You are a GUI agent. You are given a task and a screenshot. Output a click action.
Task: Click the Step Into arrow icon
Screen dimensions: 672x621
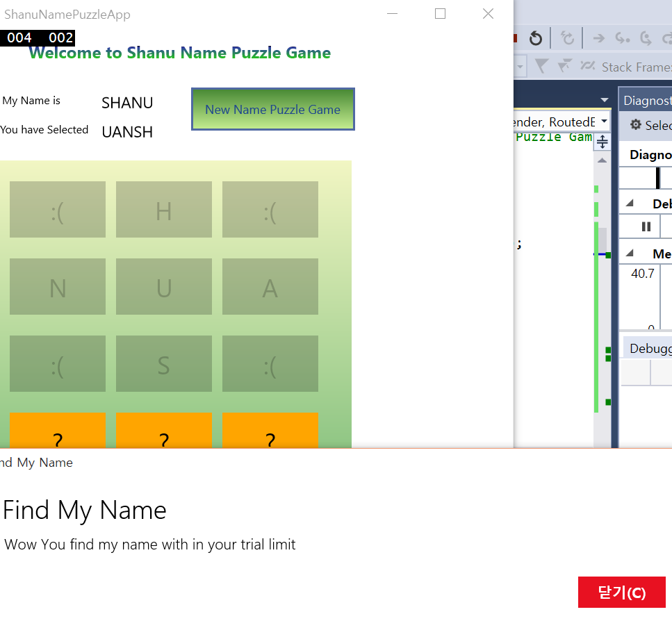click(622, 38)
